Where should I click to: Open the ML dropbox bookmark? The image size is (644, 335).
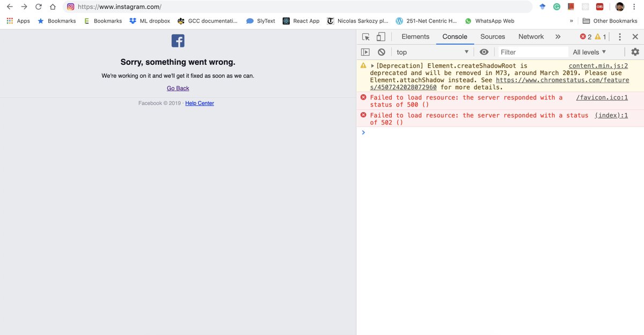(149, 21)
